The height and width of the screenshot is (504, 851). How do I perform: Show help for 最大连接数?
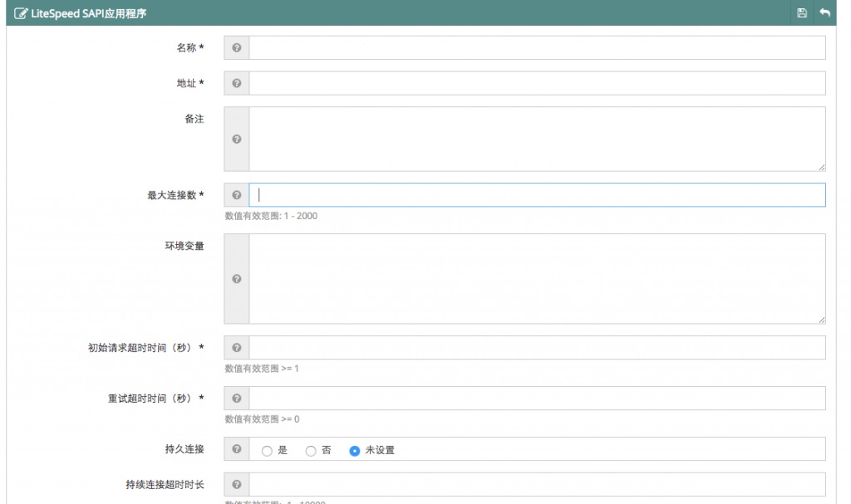[237, 195]
